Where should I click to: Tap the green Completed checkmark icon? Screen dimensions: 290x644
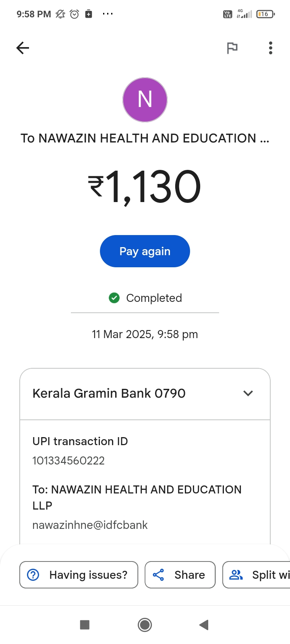point(114,298)
